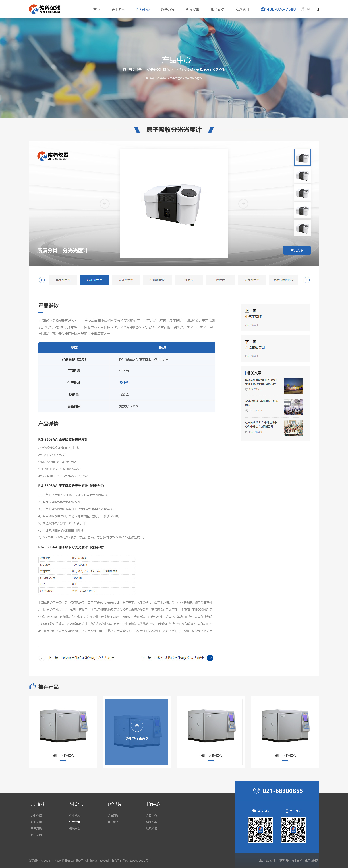Open 产品中心 menu item
This screenshot has width=348, height=868.
pos(143,9)
